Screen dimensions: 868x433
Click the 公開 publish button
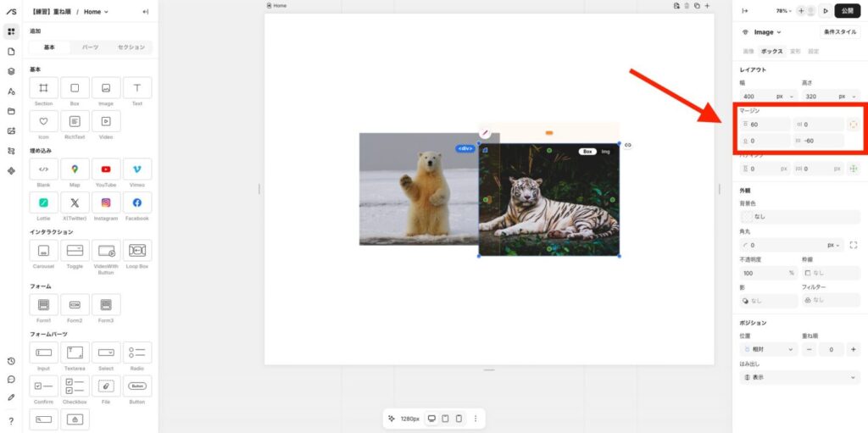pos(847,11)
